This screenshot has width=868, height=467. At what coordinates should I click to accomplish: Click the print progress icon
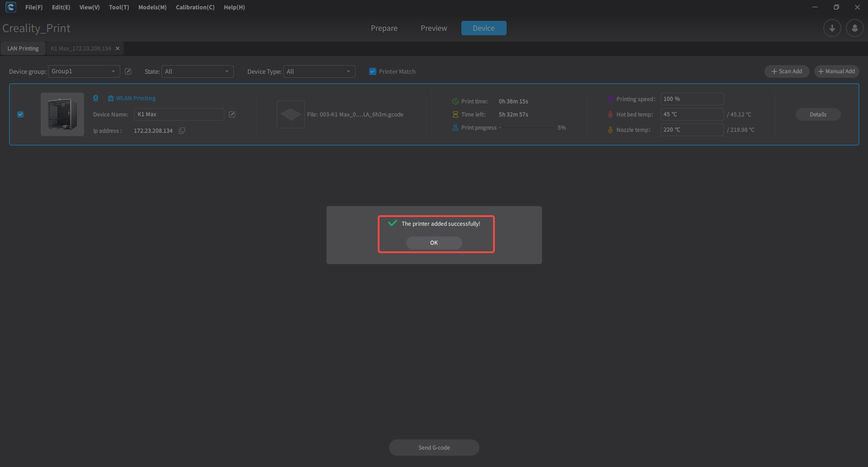click(x=455, y=127)
